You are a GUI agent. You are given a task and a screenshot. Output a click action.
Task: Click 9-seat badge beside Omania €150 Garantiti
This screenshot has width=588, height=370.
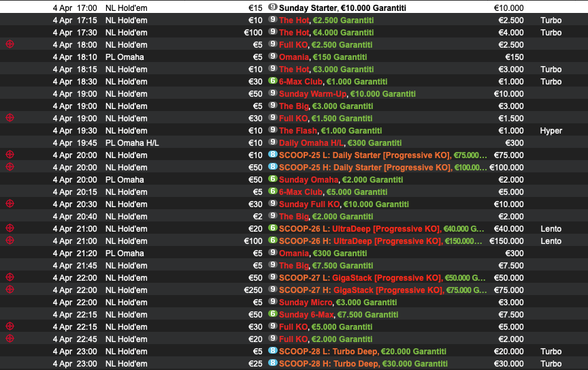tap(273, 57)
